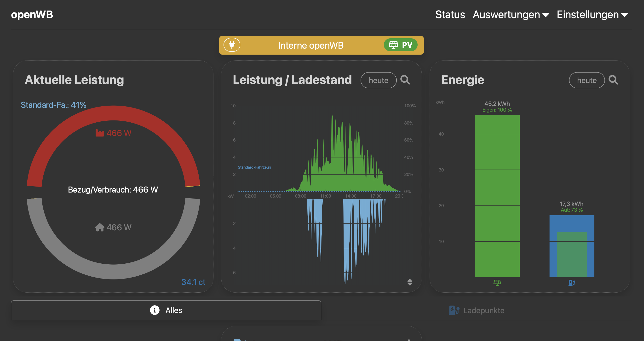Image resolution: width=644 pixels, height=341 pixels.
Task: Open magnifier in Energie panel
Action: (613, 80)
